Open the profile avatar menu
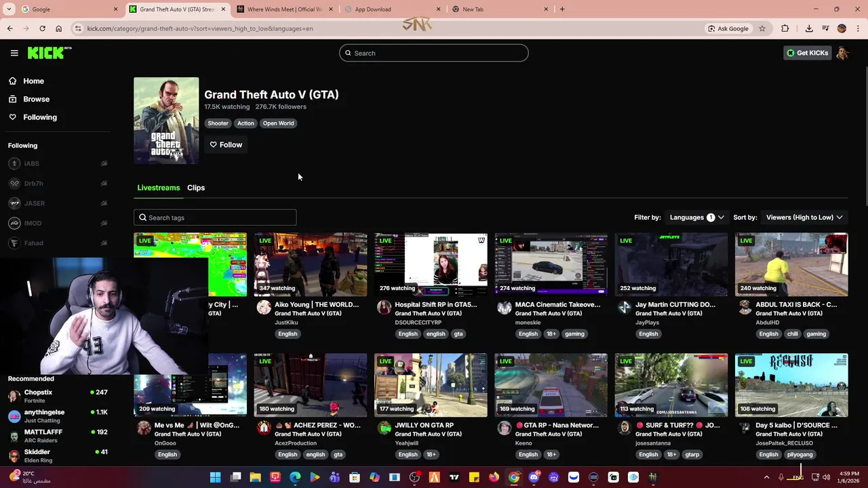The width and height of the screenshot is (868, 488). (843, 53)
